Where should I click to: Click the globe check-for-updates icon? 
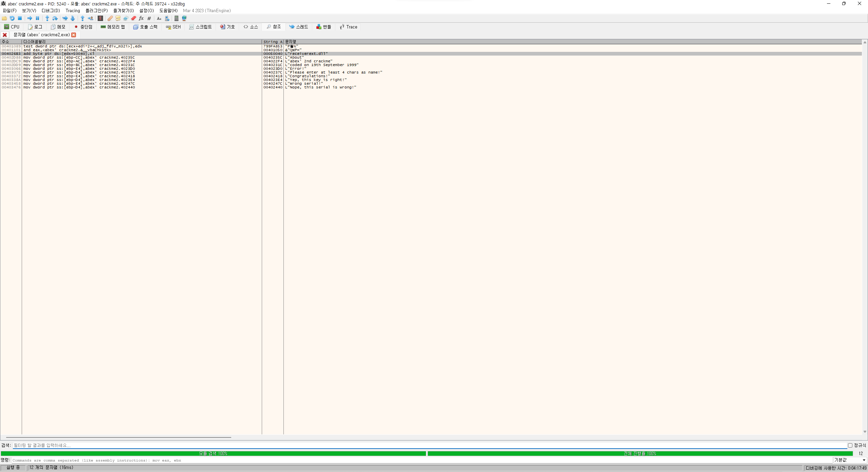pos(184,18)
